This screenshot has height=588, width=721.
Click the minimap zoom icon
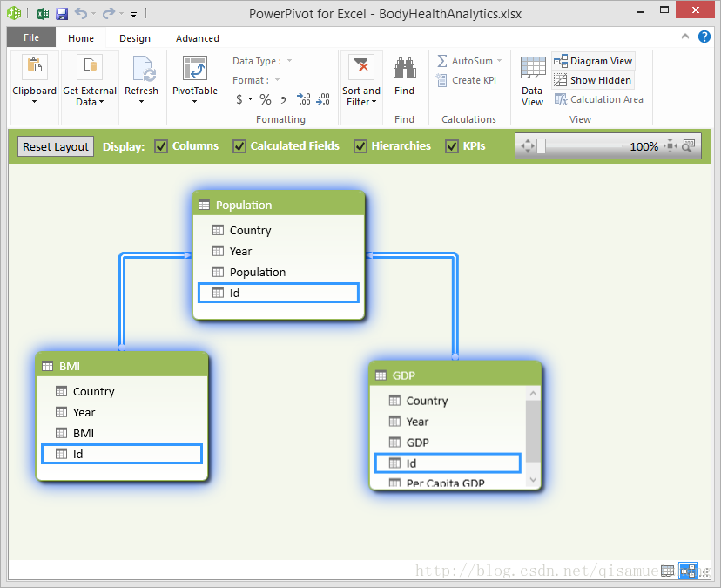689,146
